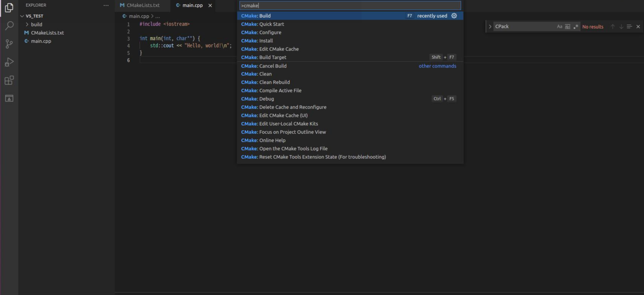644x295 pixels.
Task: Click the int main code line
Action: (170, 38)
